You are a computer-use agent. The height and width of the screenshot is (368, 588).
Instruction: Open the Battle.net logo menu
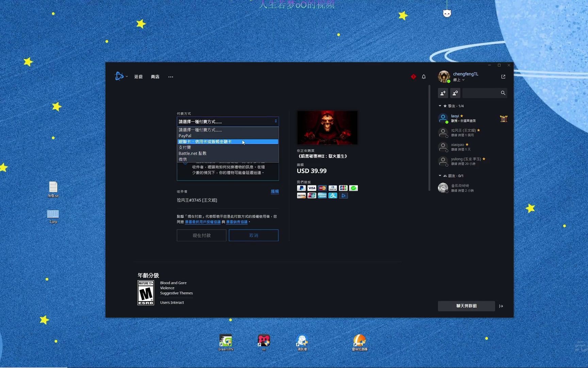[119, 76]
